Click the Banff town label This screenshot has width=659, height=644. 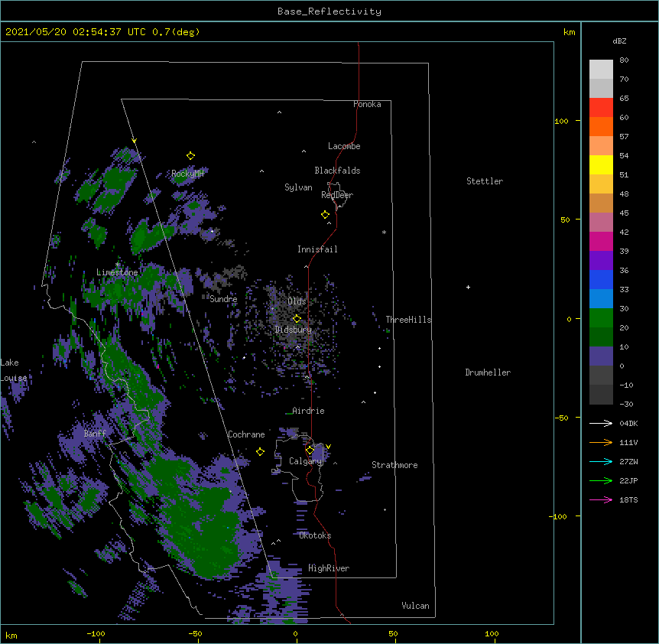95,434
